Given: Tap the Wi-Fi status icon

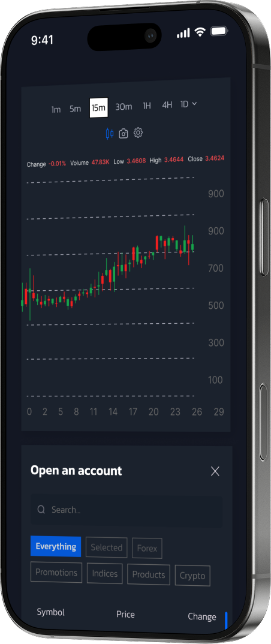Looking at the screenshot, I should (x=200, y=32).
